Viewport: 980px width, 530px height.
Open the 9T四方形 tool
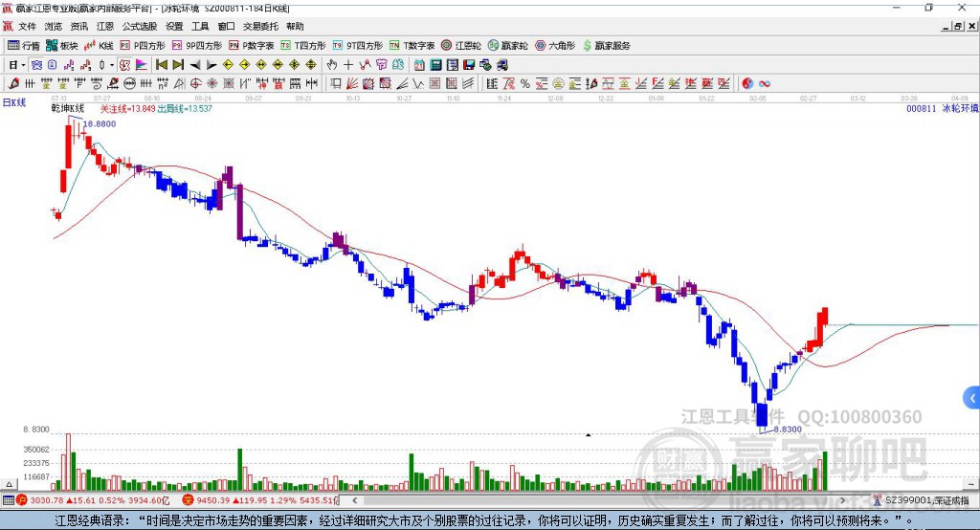[358, 46]
